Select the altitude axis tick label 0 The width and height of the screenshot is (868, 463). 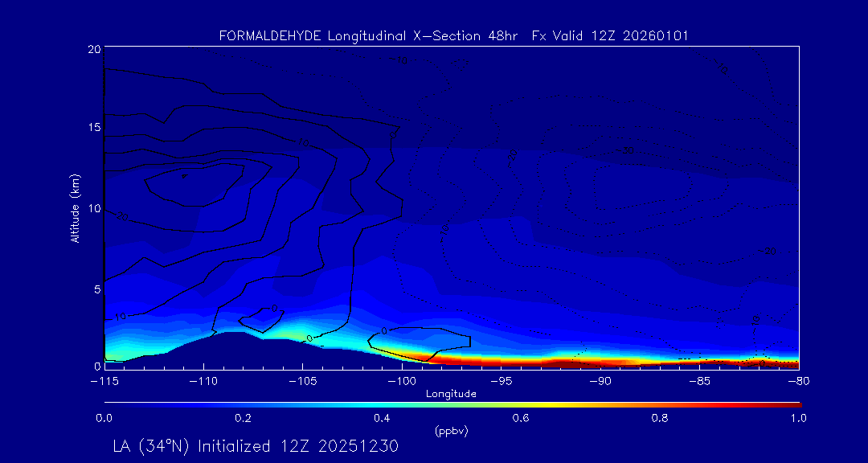coord(97,366)
